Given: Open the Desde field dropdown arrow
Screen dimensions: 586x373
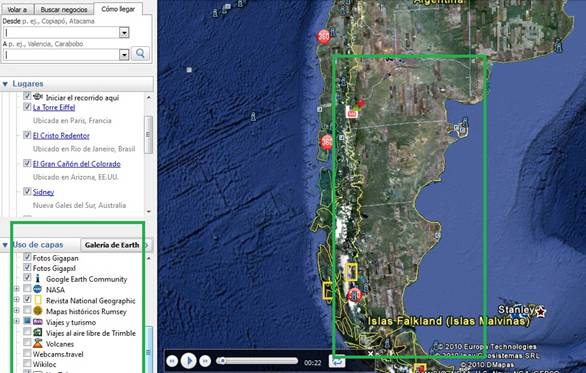Looking at the screenshot, I should pyautogui.click(x=124, y=33).
